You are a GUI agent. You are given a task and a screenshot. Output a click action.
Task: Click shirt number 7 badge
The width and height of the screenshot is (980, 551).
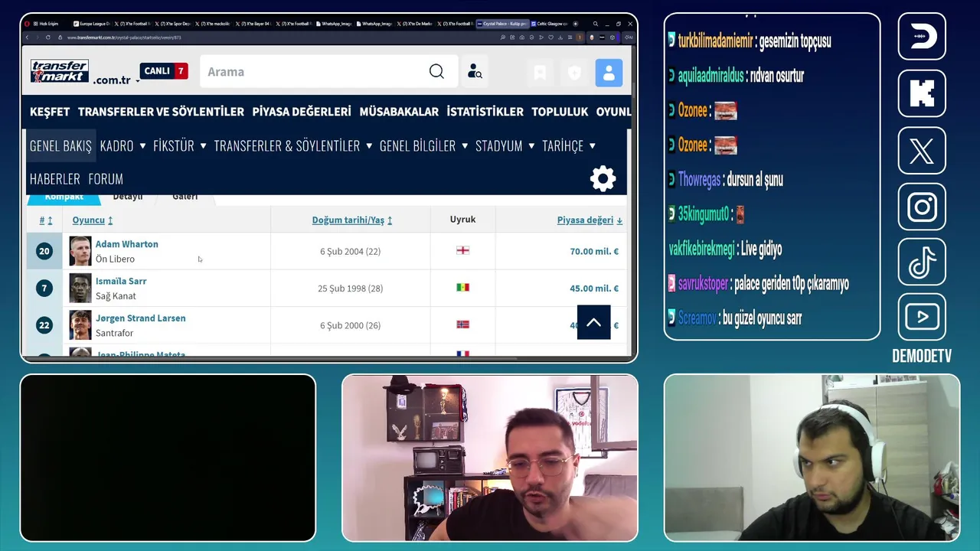[x=44, y=289]
